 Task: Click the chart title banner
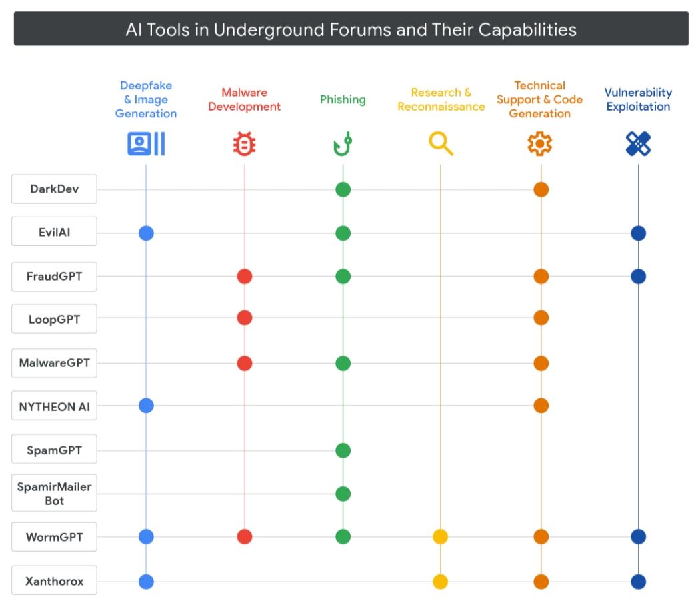point(351,29)
